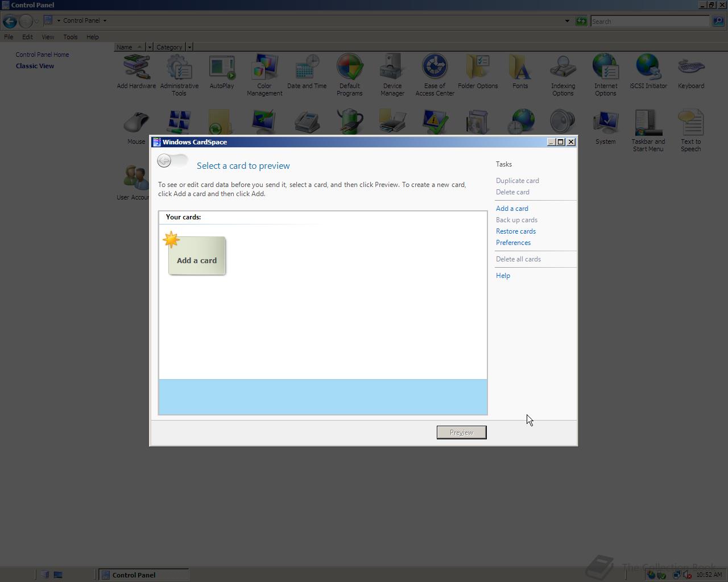728x582 pixels.
Task: Open the battery and plug power icon
Action: [x=350, y=122]
